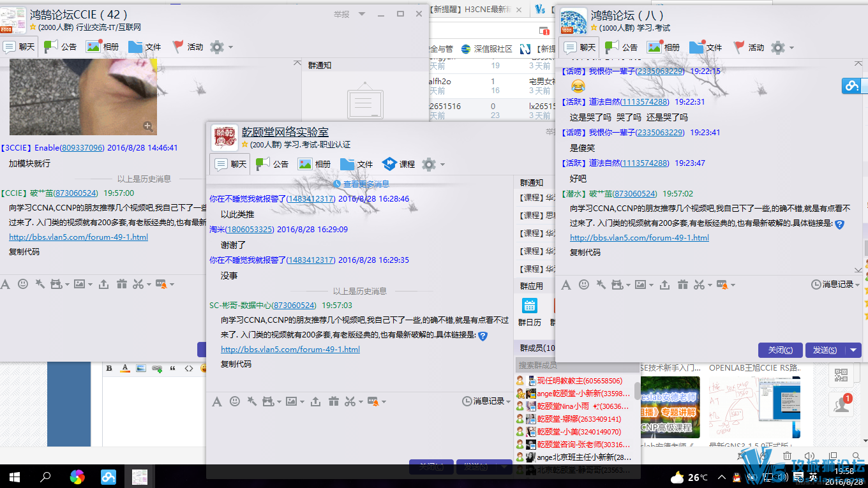Open emoji picker in 鸿鹄论坛（八） toolbar
This screenshot has width=868, height=488.
pos(584,285)
